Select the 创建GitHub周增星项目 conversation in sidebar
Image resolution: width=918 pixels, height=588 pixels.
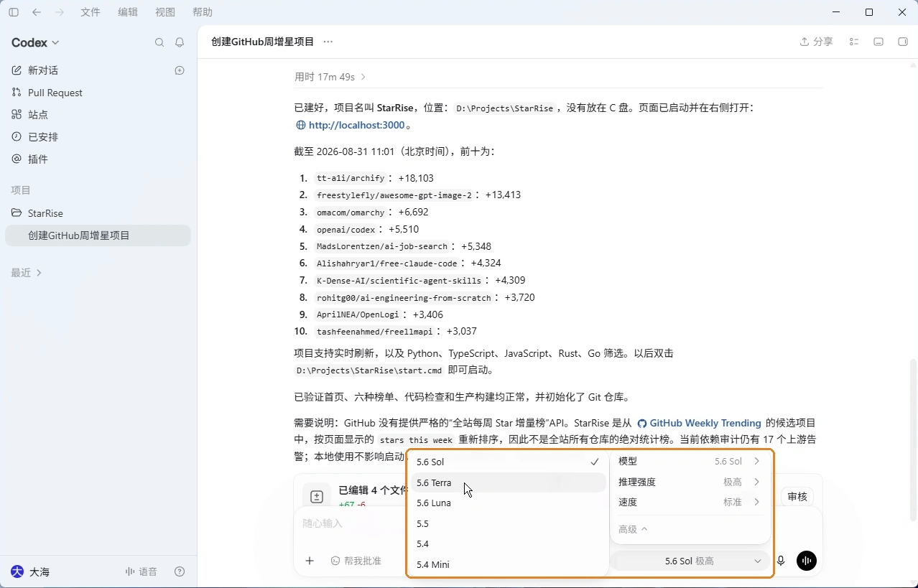pyautogui.click(x=98, y=235)
